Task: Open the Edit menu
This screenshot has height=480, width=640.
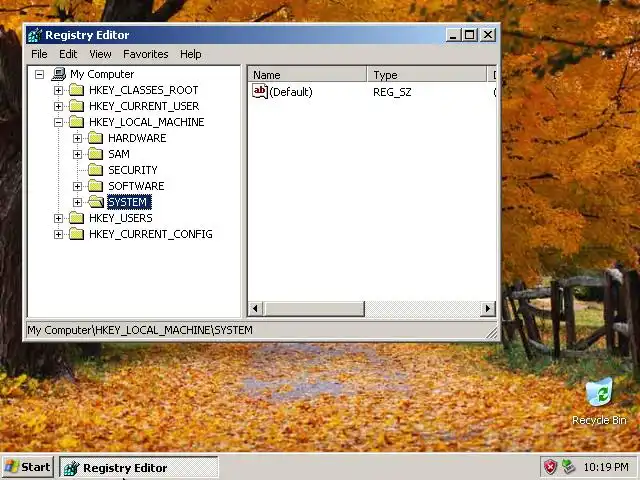Action: click(68, 54)
